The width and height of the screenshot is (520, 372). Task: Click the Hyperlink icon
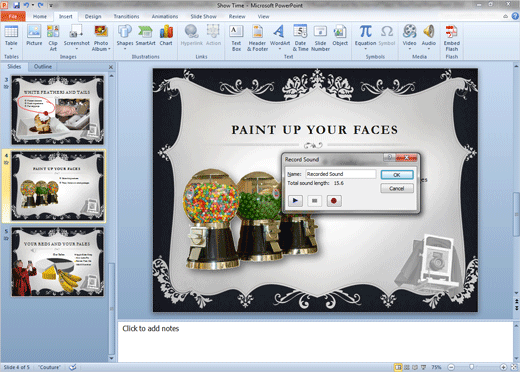(x=192, y=35)
